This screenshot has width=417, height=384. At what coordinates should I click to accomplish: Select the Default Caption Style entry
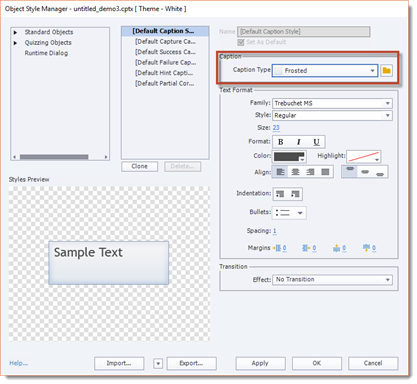[x=165, y=31]
